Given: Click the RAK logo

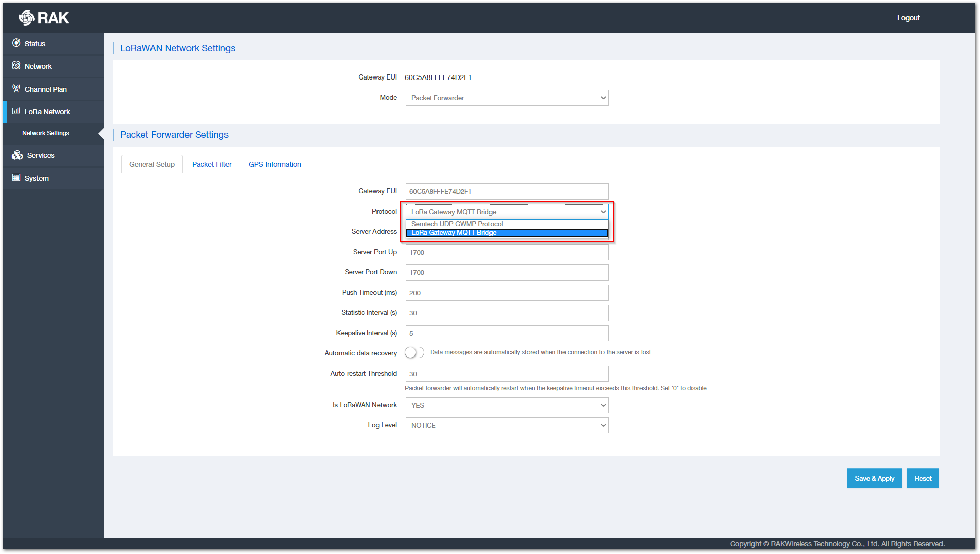Looking at the screenshot, I should [x=44, y=18].
